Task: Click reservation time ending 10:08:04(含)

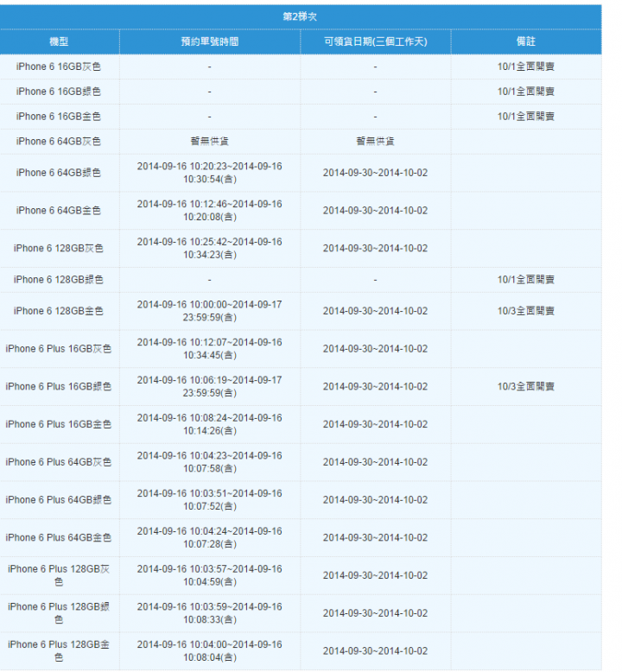Action: tap(210, 651)
